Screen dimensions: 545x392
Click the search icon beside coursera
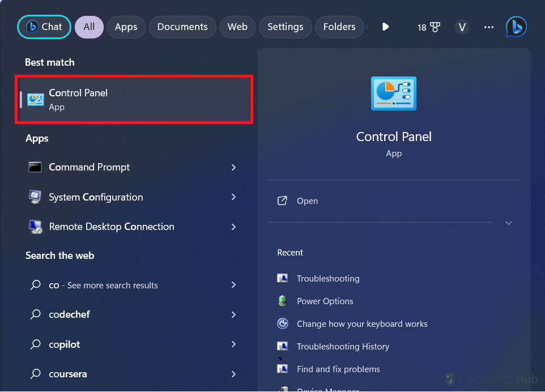36,374
